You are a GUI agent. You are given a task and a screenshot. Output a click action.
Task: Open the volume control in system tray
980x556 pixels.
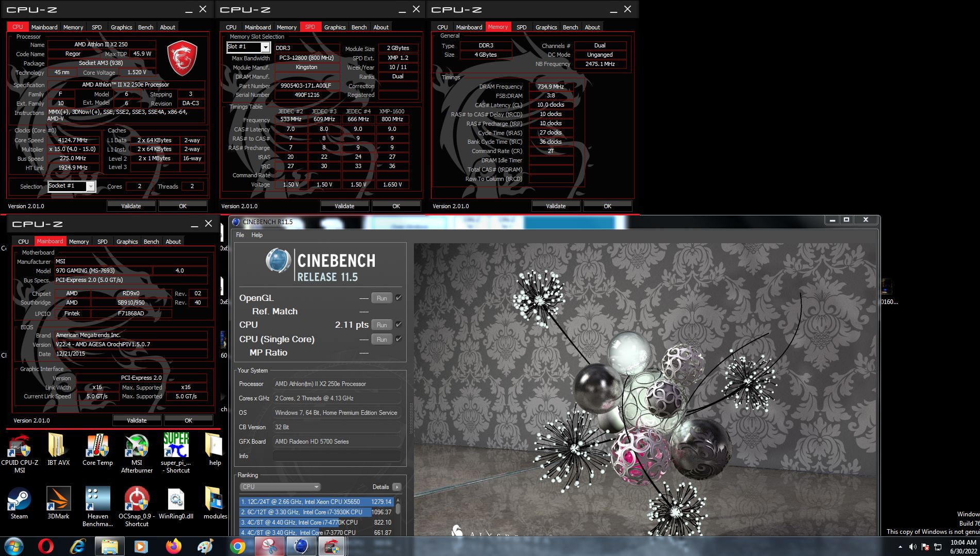tap(913, 547)
